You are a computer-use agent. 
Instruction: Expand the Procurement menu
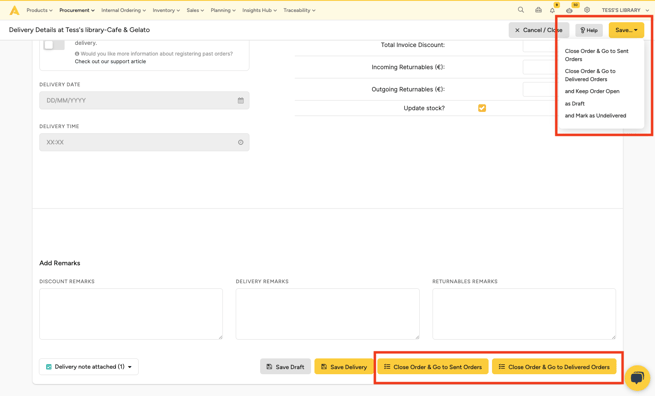click(77, 10)
